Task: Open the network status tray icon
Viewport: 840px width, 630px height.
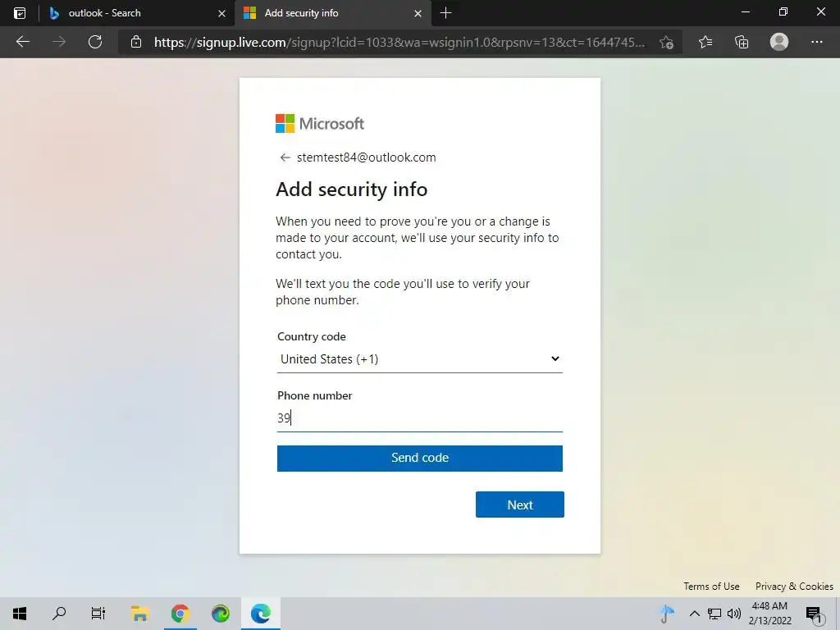Action: click(x=714, y=614)
